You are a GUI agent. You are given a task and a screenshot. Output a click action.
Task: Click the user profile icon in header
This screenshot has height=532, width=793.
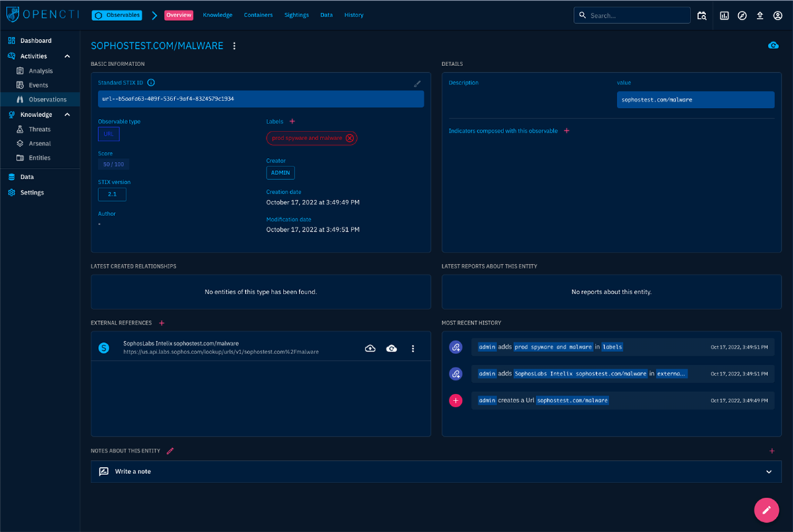[x=777, y=15]
